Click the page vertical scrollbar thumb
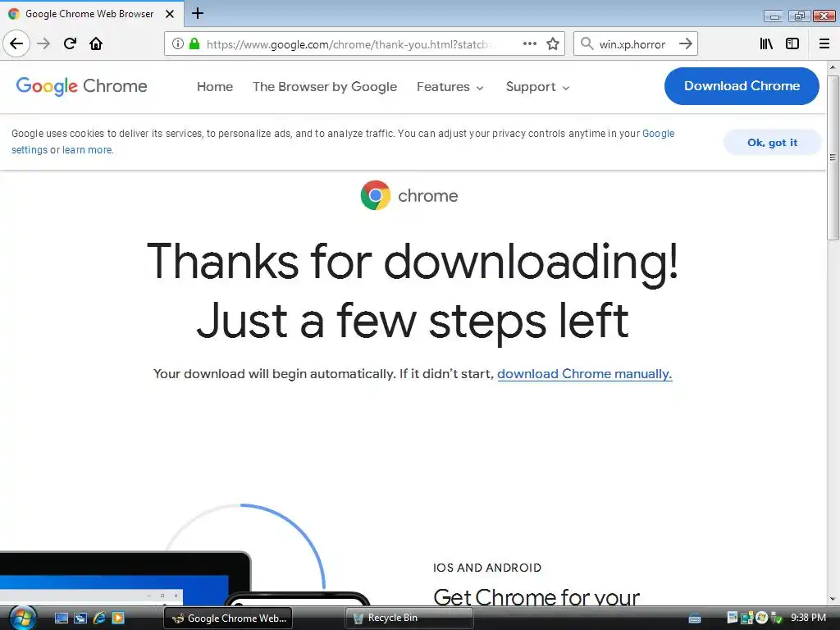 tap(833, 157)
